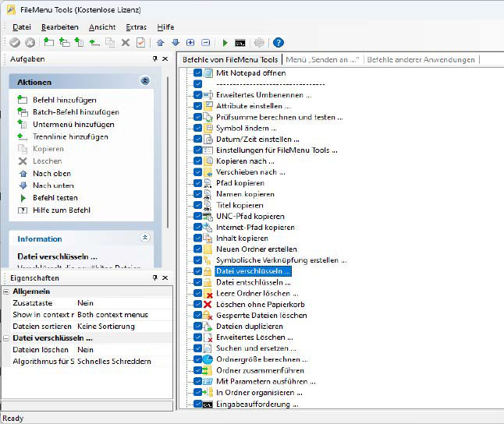Click the check-all toolbar icon
The width and height of the screenshot is (504, 424).
coord(140,42)
